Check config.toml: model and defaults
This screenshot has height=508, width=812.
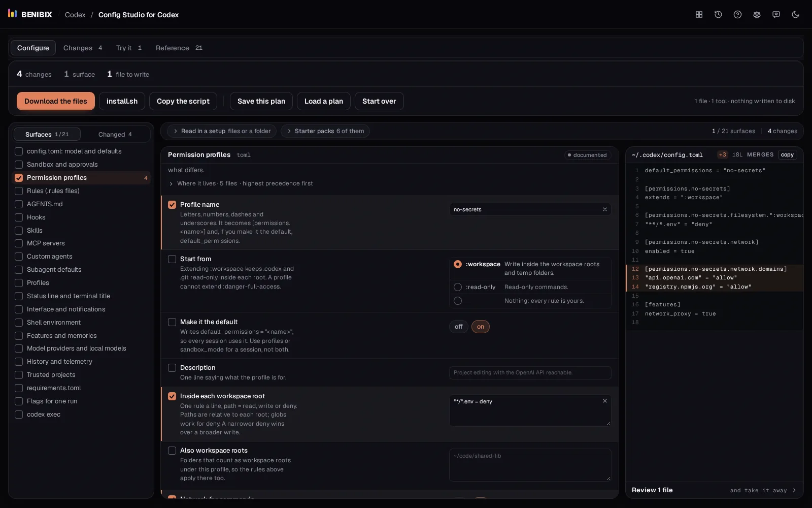click(x=19, y=151)
